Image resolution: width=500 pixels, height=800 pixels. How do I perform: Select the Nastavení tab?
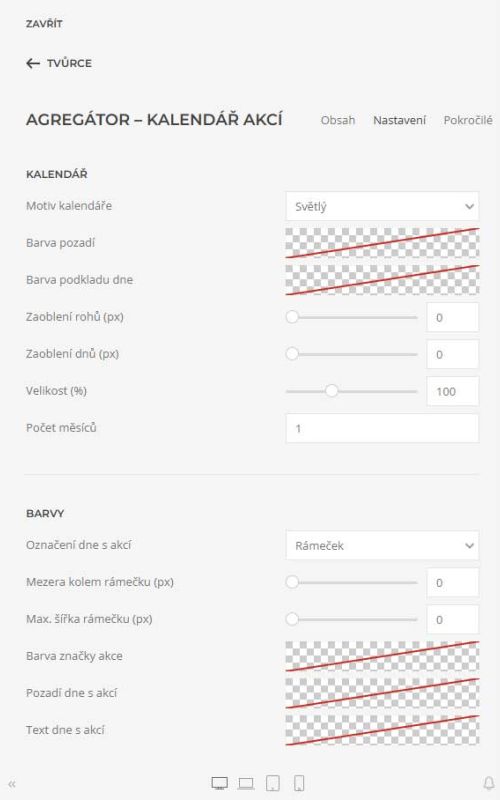[x=399, y=120]
